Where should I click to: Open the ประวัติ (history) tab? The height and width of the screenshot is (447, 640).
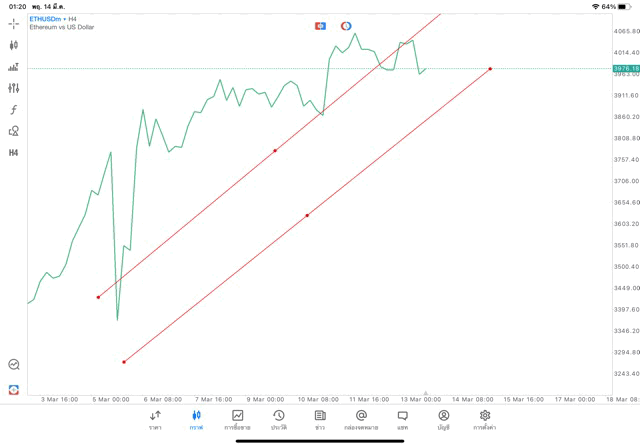pyautogui.click(x=278, y=418)
